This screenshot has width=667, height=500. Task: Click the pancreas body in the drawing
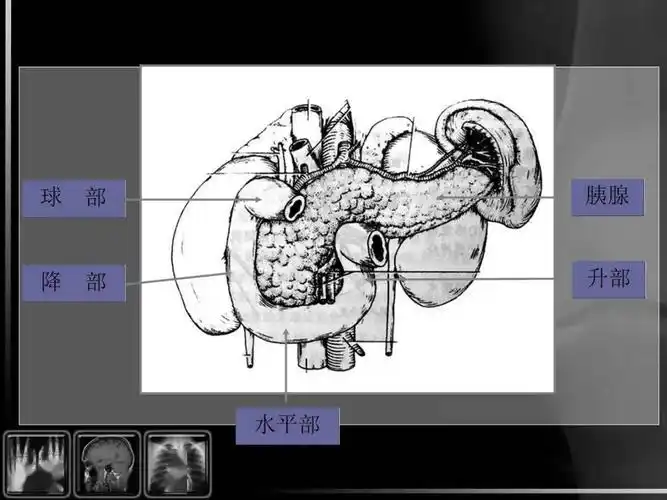400,200
